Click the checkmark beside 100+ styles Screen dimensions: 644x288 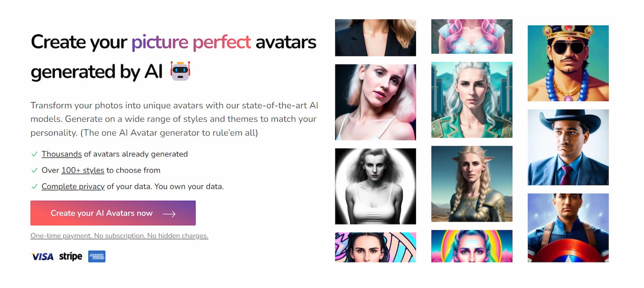(x=34, y=170)
